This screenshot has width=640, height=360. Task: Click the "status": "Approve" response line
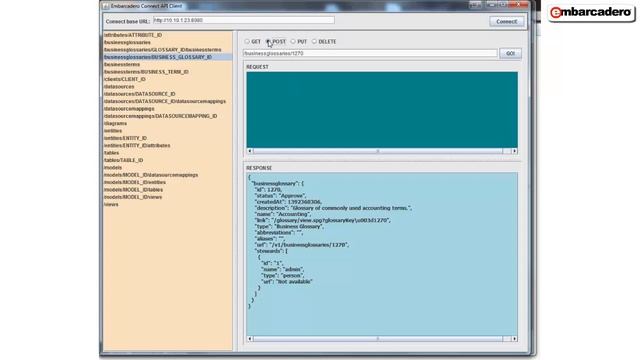click(x=280, y=196)
